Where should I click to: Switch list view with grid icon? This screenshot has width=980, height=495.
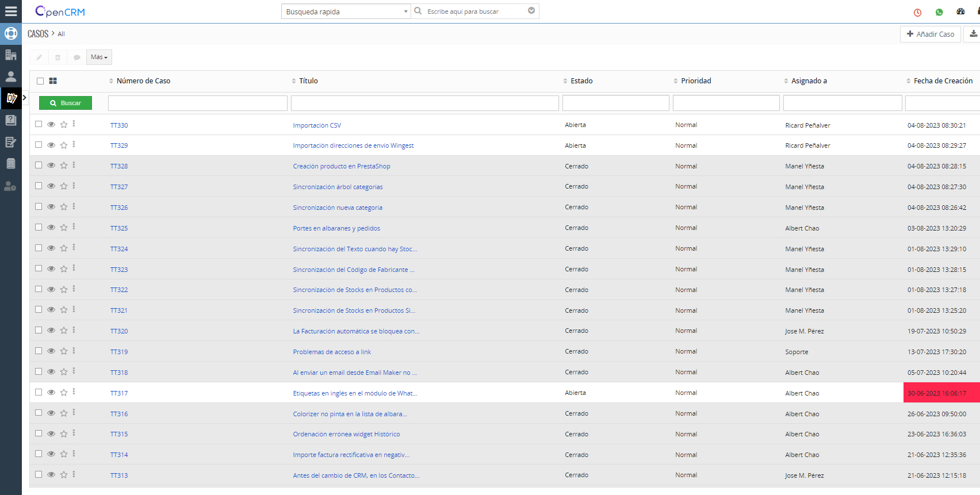pyautogui.click(x=53, y=81)
